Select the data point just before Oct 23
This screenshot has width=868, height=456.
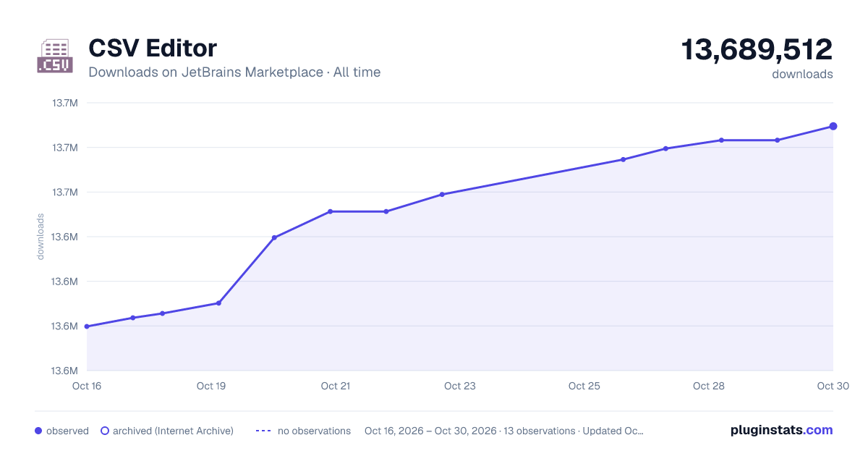click(x=442, y=194)
